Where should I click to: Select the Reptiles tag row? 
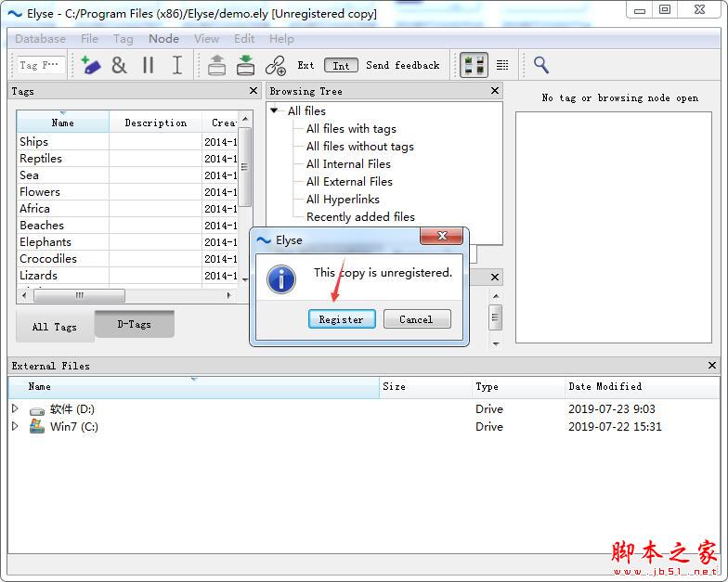pyautogui.click(x=127, y=158)
